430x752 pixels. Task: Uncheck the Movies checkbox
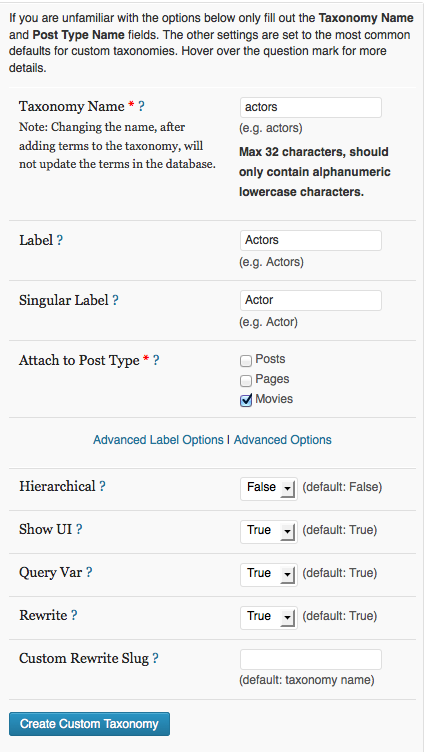[246, 400]
